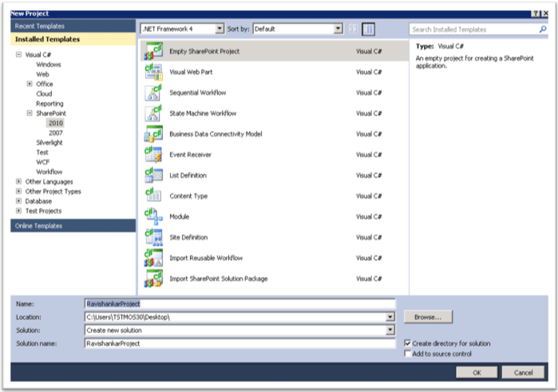Click the Name input field
Screen dimensions: 558x392
(239, 303)
